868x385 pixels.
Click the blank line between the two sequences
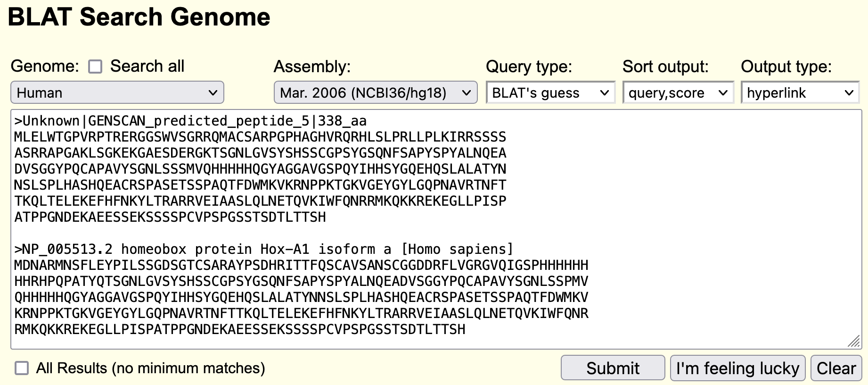436,233
